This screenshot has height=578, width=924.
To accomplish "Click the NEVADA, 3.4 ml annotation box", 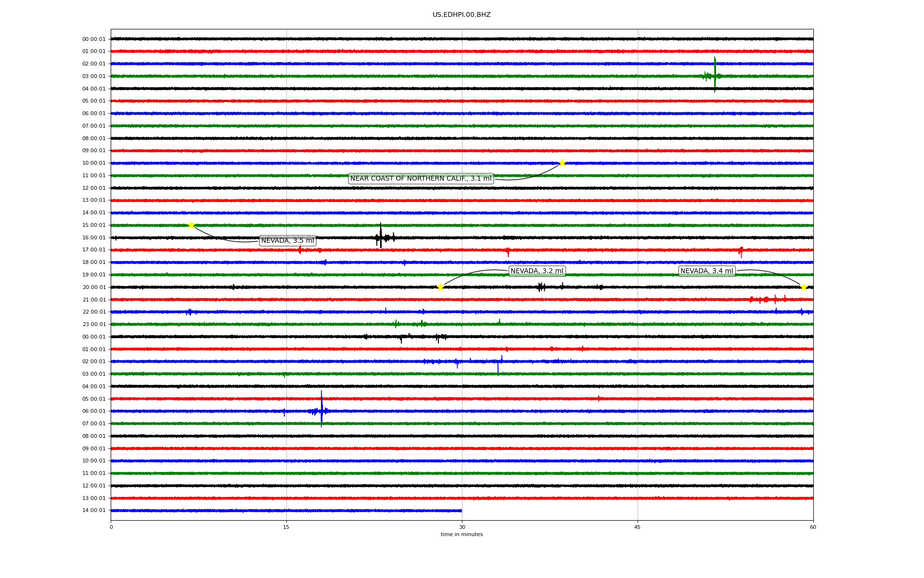I will pos(706,271).
